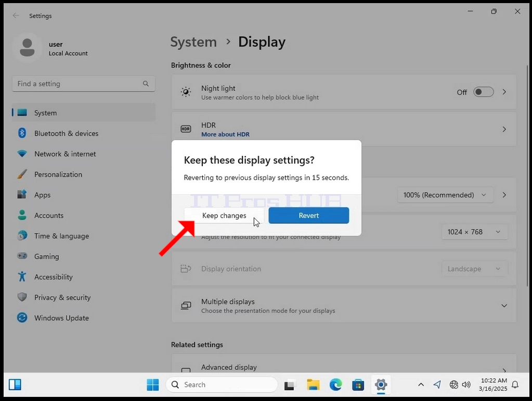The height and width of the screenshot is (401, 532).
Task: Open the 1024 × 768 resolution dropdown
Action: (x=474, y=232)
